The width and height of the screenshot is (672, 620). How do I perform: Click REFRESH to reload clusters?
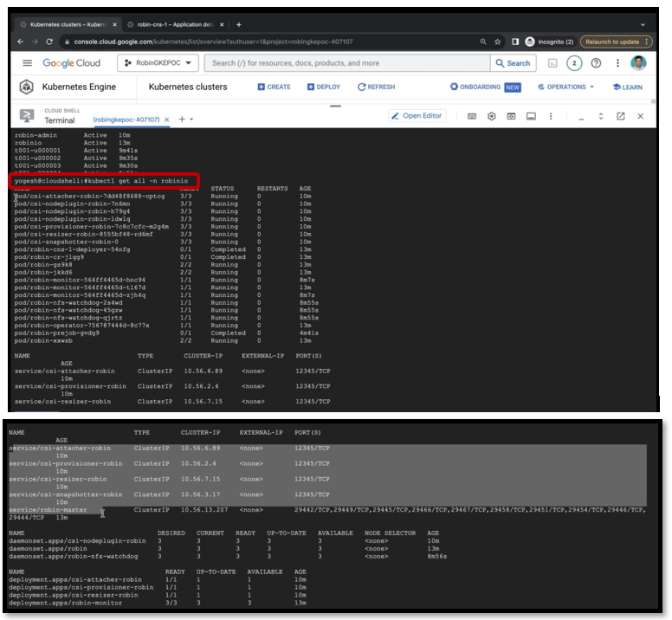(377, 87)
